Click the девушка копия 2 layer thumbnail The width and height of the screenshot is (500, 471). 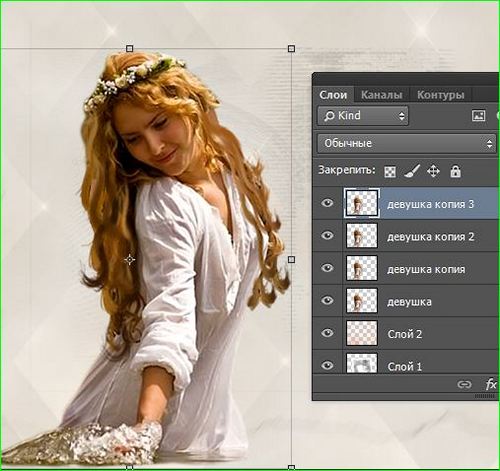[362, 236]
